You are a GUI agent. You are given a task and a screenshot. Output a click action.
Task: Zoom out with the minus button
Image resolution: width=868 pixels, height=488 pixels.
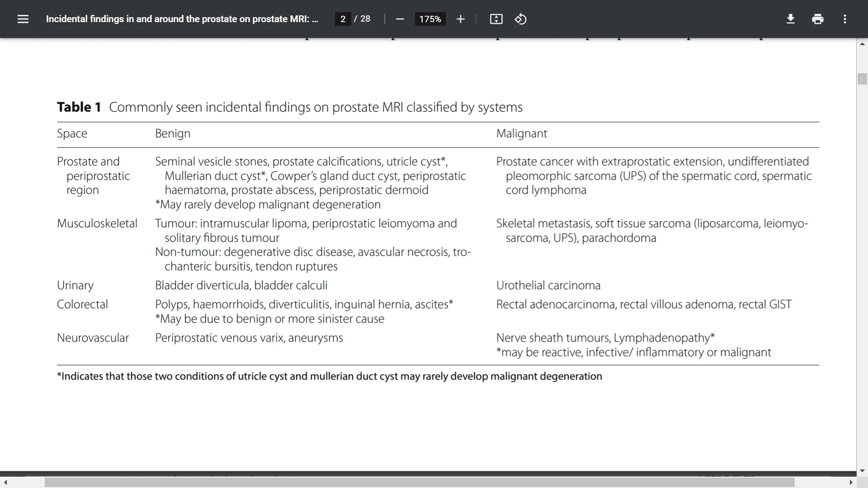tap(400, 19)
